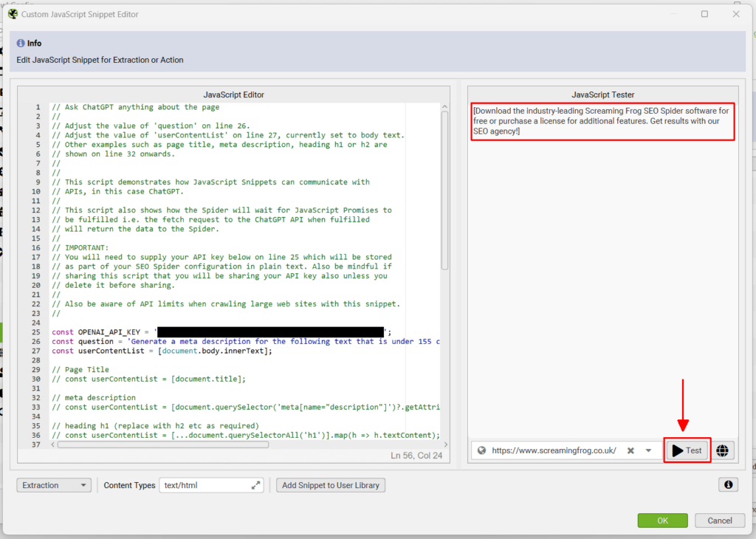
Task: Run the snippet with the Test button
Action: coord(687,450)
